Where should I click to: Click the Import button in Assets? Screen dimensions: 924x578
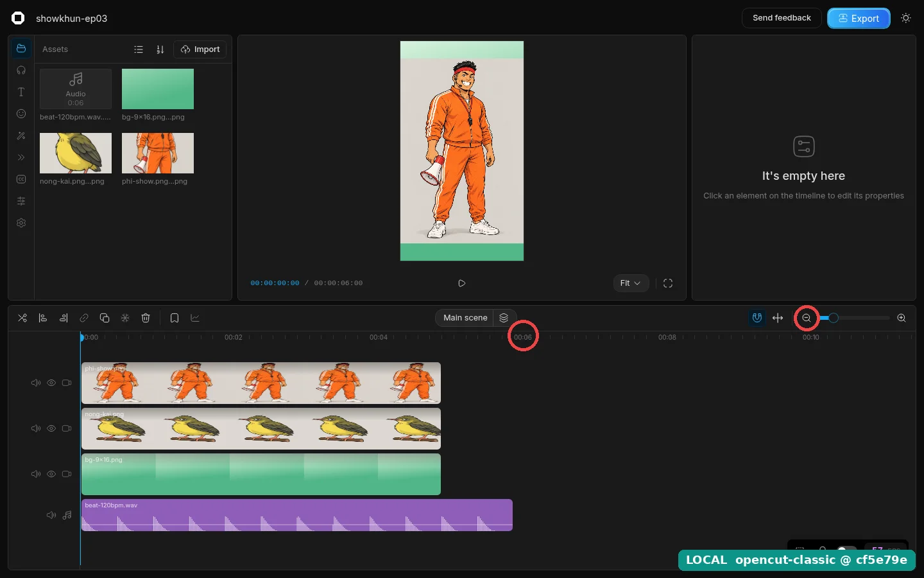coord(200,49)
